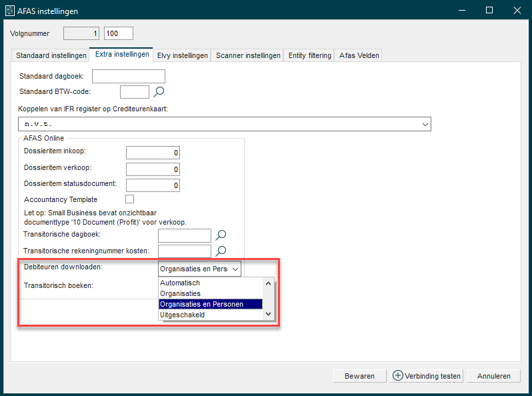The width and height of the screenshot is (532, 396).
Task: Pick Organisaties en Personen list option
Action: coord(211,304)
